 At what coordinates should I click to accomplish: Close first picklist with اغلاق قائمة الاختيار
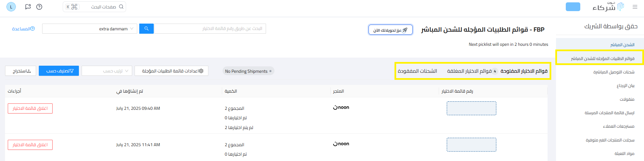[30, 108]
